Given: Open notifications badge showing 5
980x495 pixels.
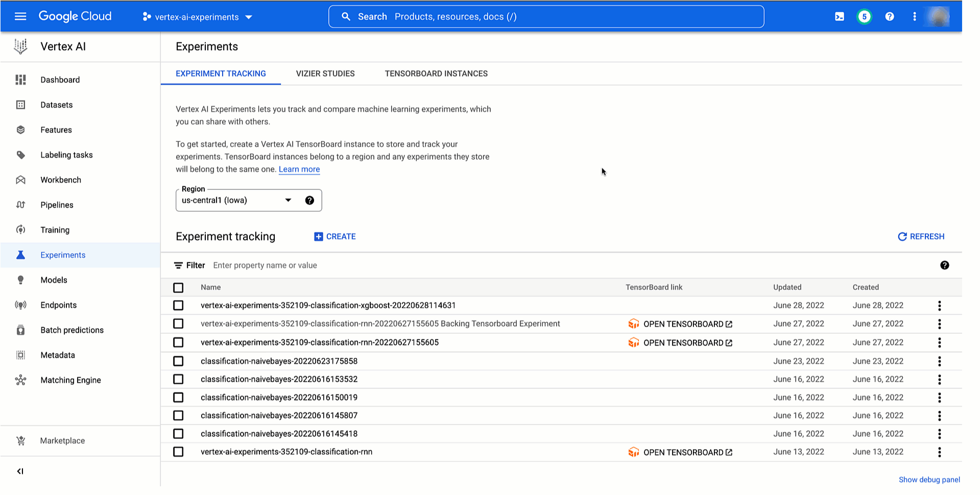Looking at the screenshot, I should pyautogui.click(x=864, y=16).
